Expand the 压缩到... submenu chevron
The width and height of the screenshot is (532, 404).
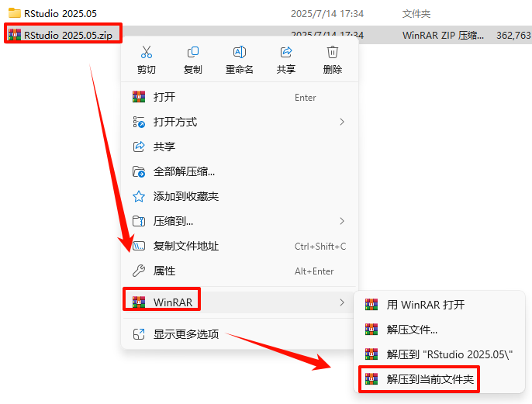pyautogui.click(x=342, y=221)
